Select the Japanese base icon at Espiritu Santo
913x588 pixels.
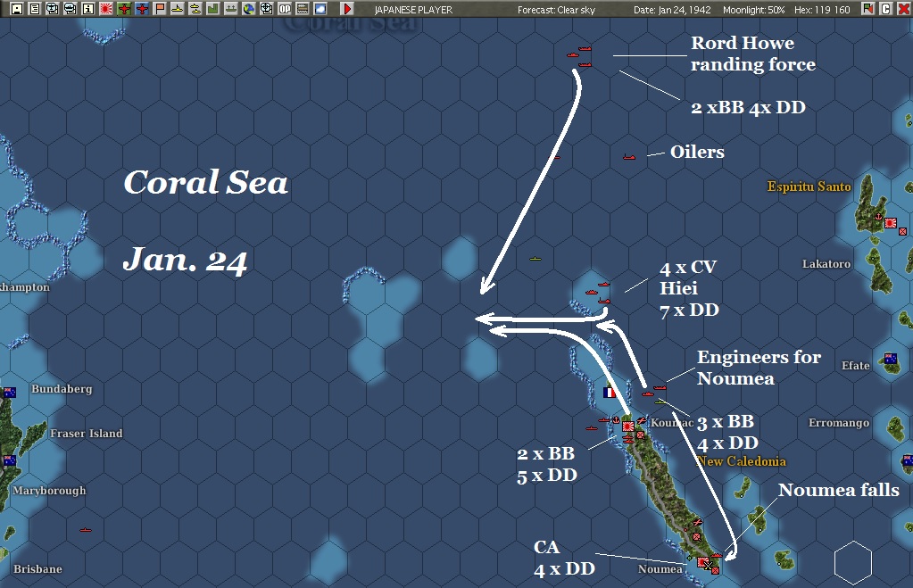(x=891, y=222)
